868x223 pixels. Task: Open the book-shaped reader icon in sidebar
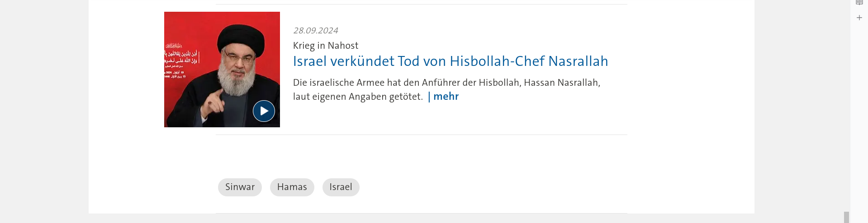pyautogui.click(x=859, y=2)
